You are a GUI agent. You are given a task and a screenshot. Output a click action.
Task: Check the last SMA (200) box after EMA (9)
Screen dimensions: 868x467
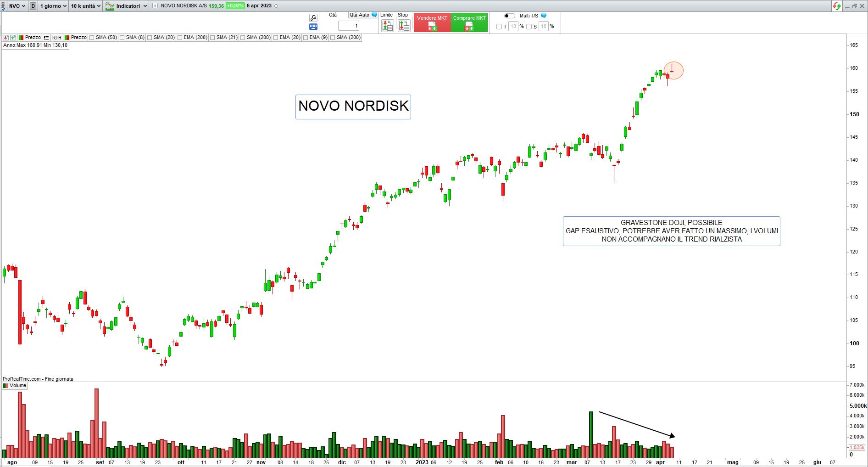(x=333, y=38)
